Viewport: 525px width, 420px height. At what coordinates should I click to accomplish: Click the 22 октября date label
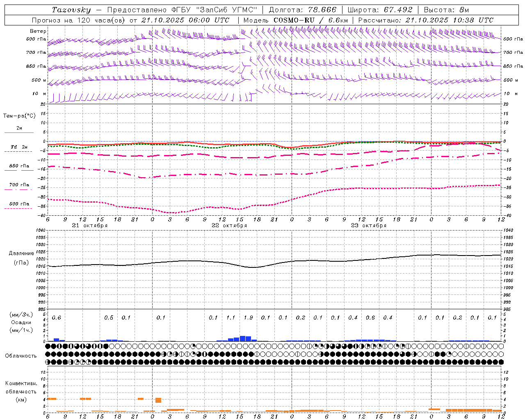pos(229,226)
